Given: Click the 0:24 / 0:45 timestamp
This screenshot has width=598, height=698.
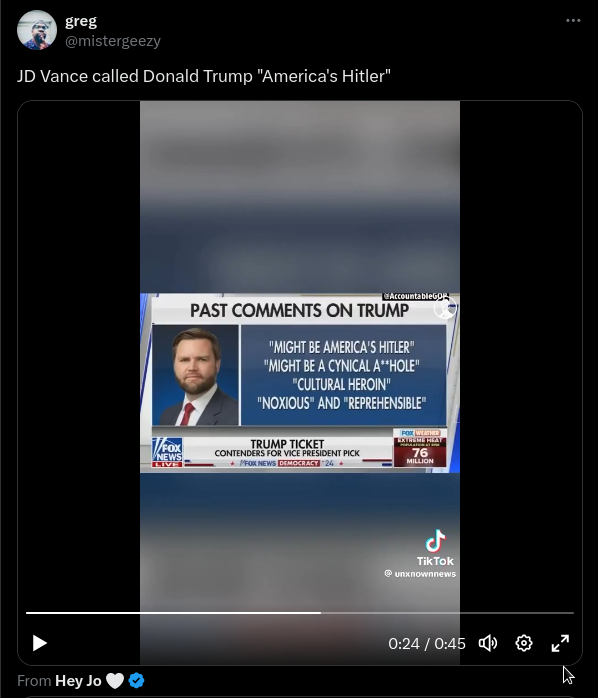Looking at the screenshot, I should point(427,643).
